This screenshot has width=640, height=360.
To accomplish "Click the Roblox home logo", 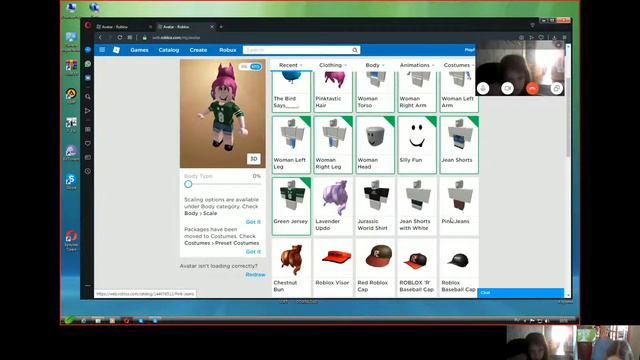I will [x=116, y=50].
